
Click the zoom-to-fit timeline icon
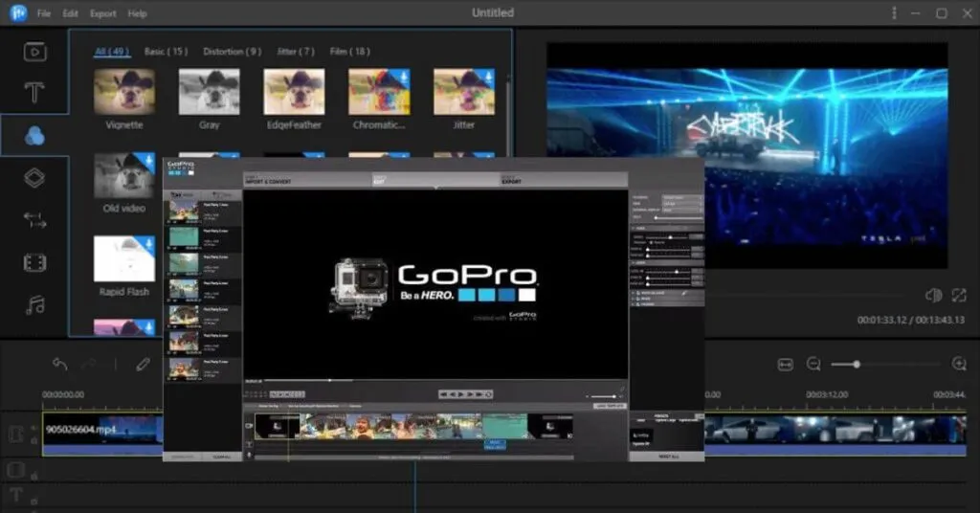785,365
